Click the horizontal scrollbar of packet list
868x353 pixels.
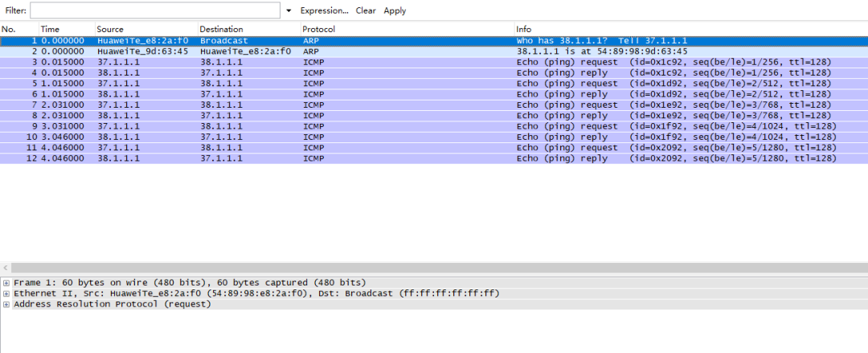click(x=439, y=268)
